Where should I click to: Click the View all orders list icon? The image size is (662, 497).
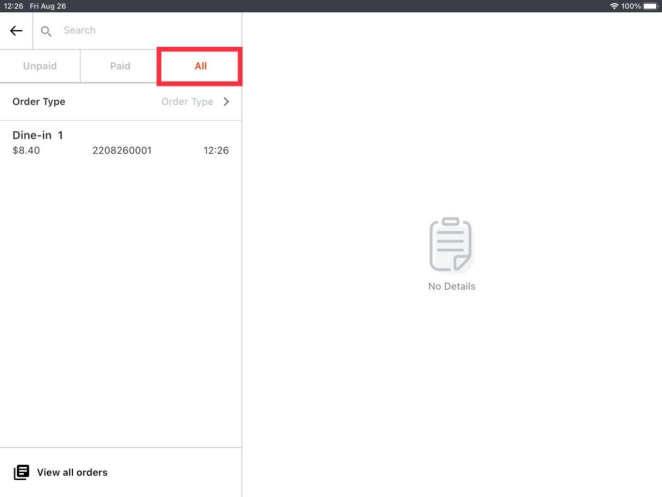21,472
